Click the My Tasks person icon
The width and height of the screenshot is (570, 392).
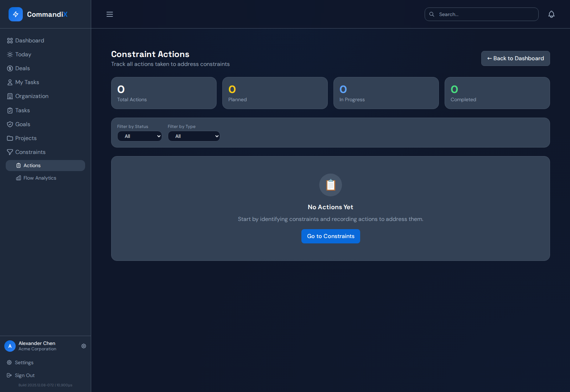(x=10, y=82)
